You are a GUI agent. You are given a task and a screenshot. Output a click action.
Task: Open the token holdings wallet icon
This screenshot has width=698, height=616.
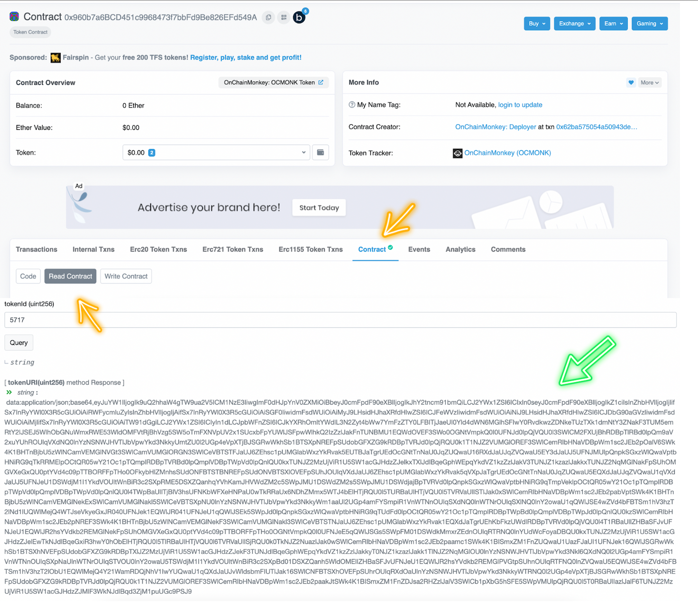321,153
